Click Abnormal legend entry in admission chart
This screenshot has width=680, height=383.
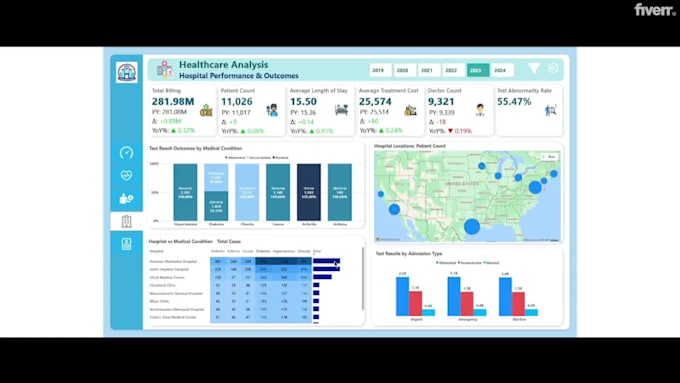[446, 263]
